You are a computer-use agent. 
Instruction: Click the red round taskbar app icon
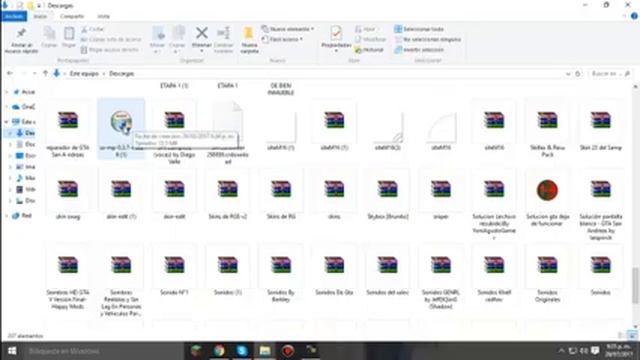click(288, 351)
